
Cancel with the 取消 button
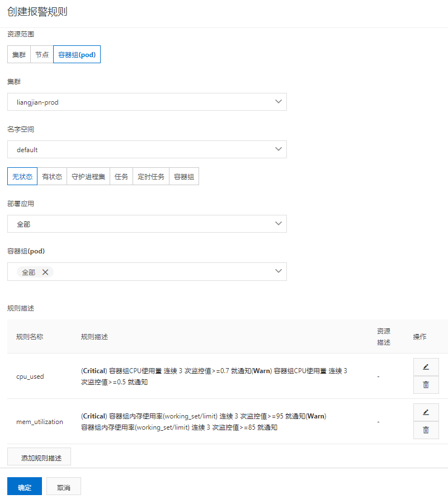tap(64, 487)
